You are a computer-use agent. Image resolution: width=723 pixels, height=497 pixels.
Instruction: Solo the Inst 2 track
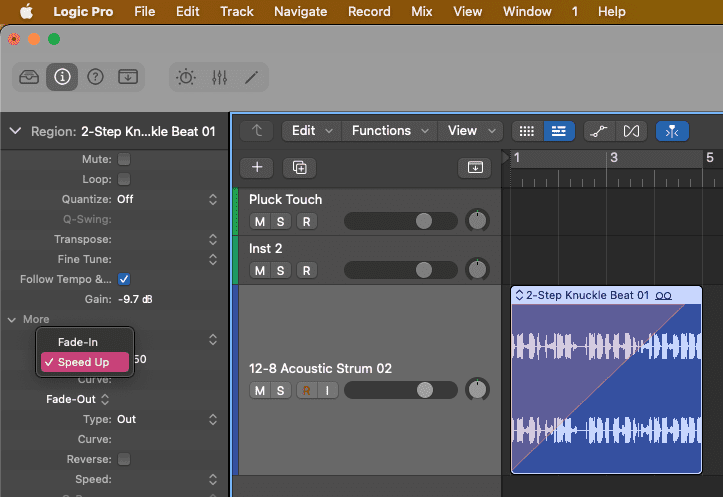coord(280,271)
